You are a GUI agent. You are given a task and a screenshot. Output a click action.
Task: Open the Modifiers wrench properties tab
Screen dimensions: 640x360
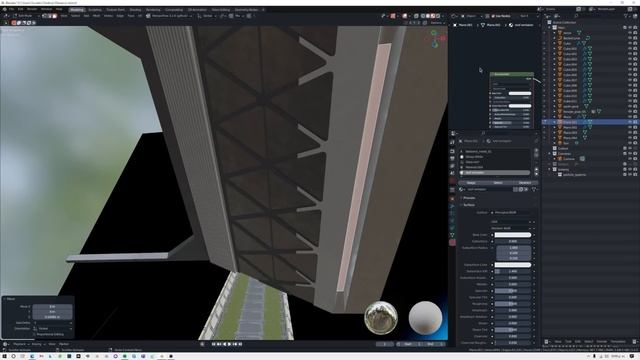(x=452, y=207)
